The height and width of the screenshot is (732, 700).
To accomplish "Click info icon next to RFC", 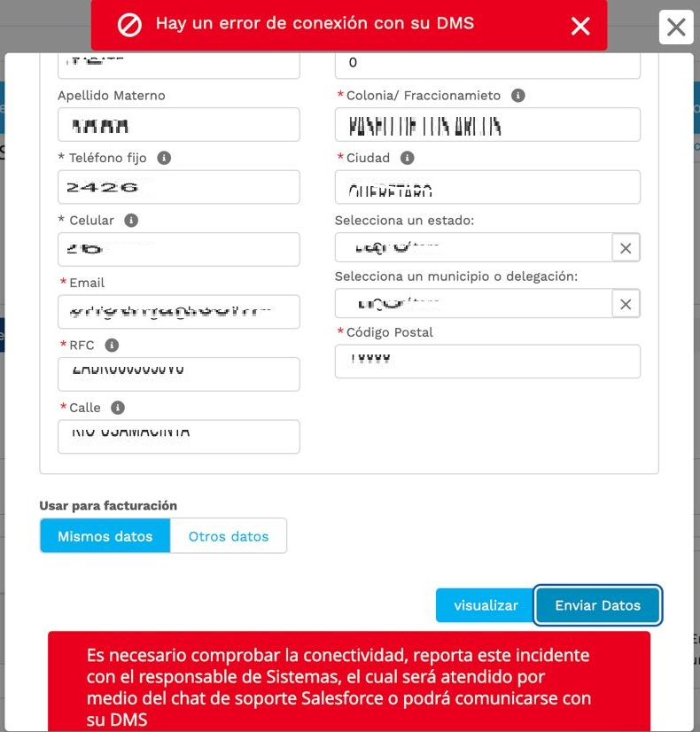I will 112,345.
